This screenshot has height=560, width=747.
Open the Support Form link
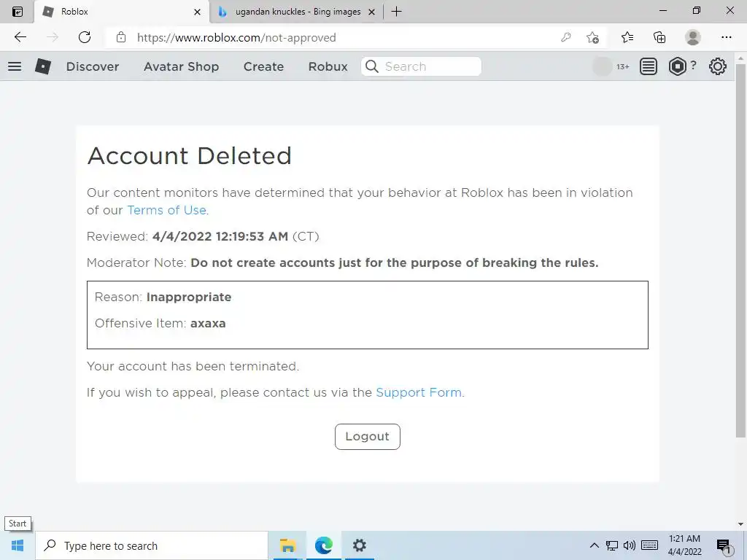pyautogui.click(x=419, y=392)
